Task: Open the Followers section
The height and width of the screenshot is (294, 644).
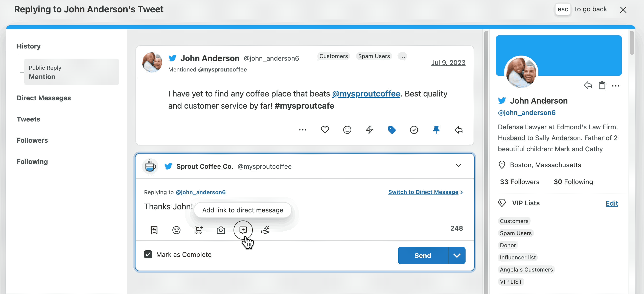Action: pos(32,140)
